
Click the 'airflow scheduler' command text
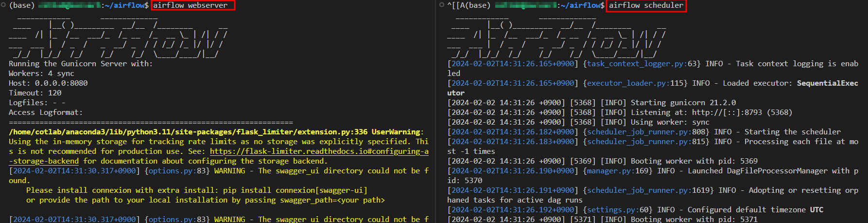(x=646, y=5)
